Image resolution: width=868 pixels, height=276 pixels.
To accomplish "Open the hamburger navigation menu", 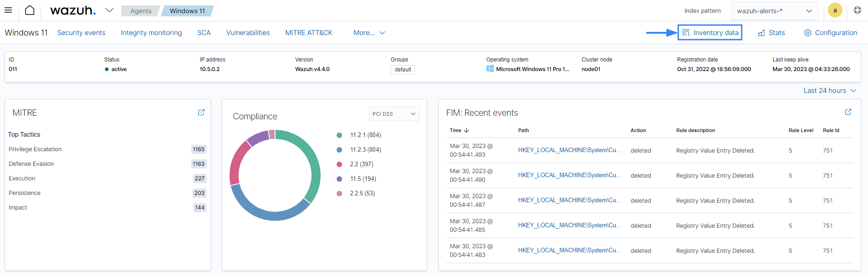I will point(8,10).
